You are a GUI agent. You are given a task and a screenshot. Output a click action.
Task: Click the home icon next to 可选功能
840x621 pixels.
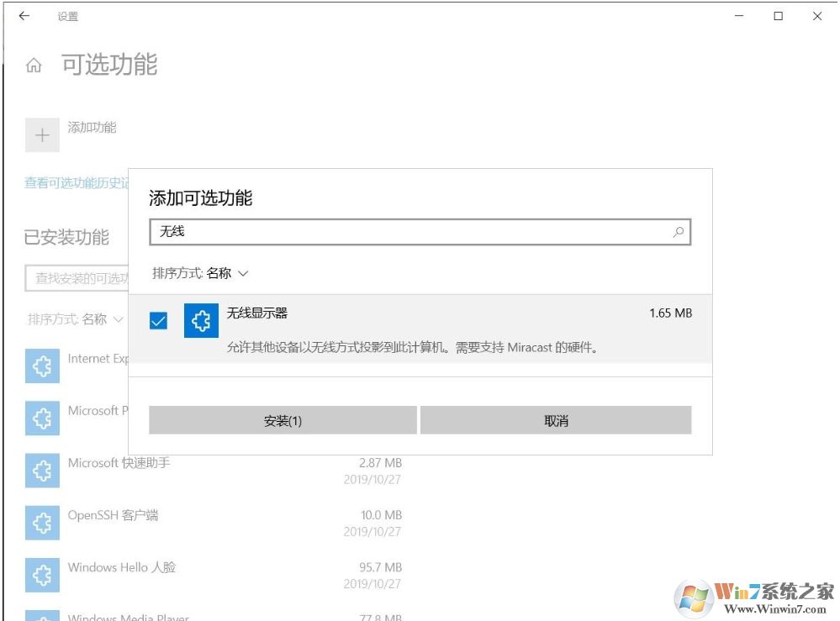[32, 65]
